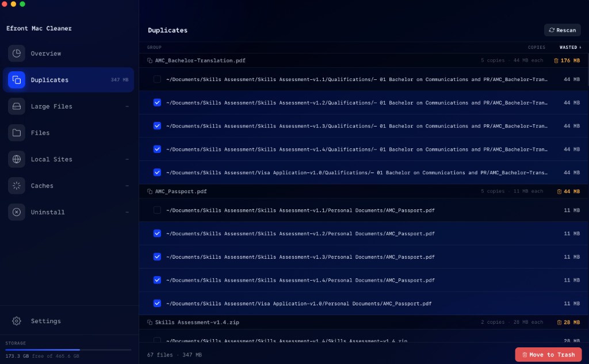Collapse the AMC_Bachelor-Translation.pdf group header
Viewport: 589px width, 364px height.
[364, 60]
